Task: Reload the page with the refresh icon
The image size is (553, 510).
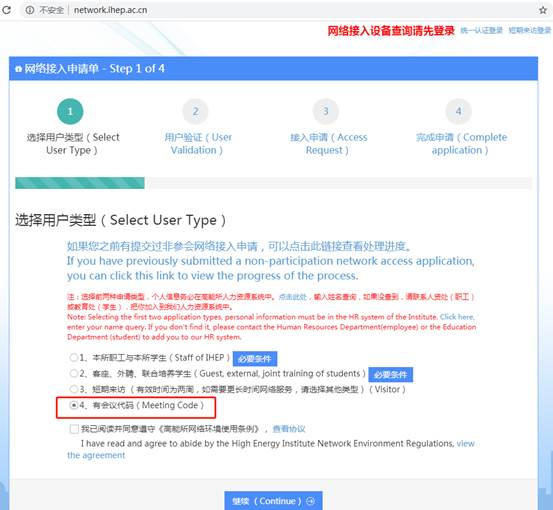Action: [x=6, y=10]
